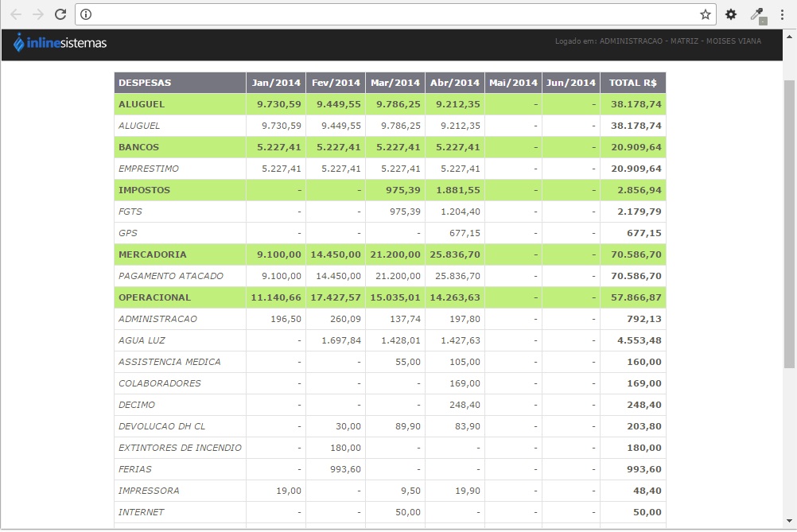Click ASSISTENCIA MEDICA March value 55,00
This screenshot has height=532, width=797.
coord(408,362)
